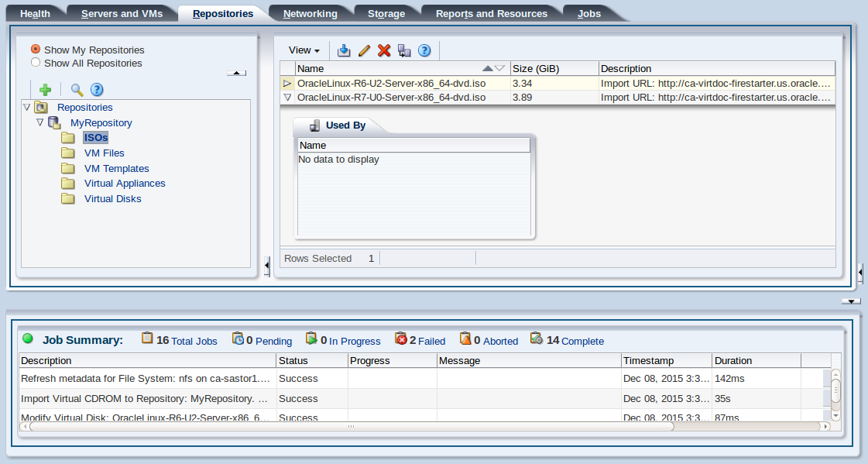
Task: Click the Aborted jobs icon
Action: pyautogui.click(x=465, y=339)
